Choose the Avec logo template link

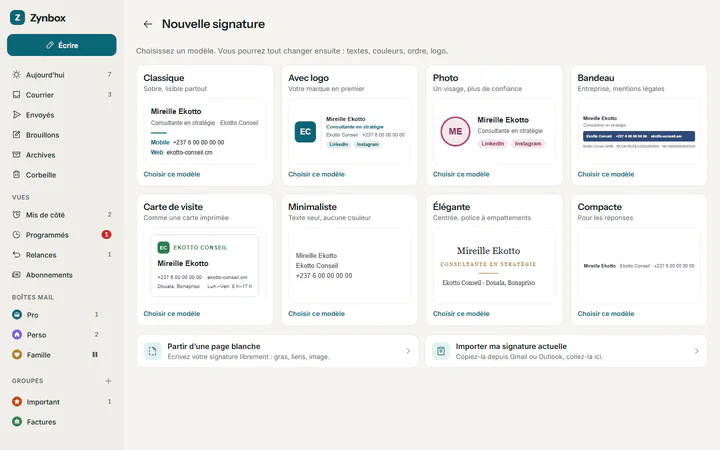(316, 174)
